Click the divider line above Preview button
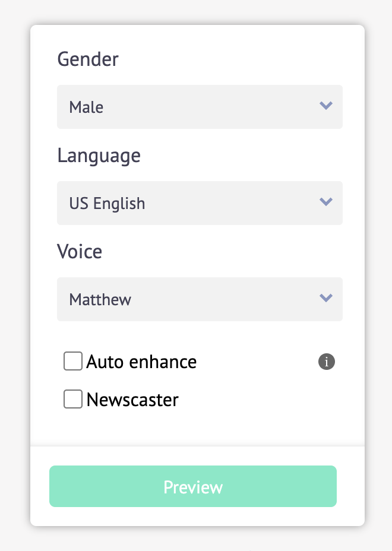Screen dimensions: 392x551 (x=198, y=446)
